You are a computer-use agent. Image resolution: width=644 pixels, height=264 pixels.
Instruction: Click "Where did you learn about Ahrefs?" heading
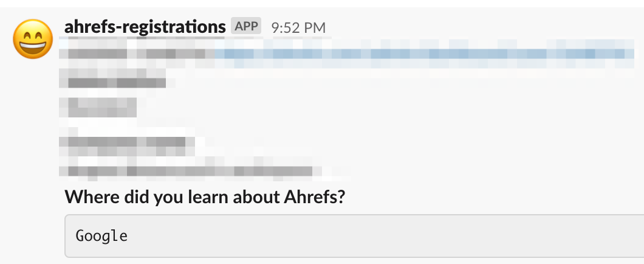[205, 197]
